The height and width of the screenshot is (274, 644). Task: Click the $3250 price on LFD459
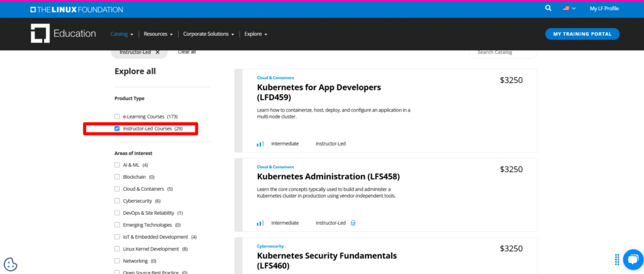511,80
